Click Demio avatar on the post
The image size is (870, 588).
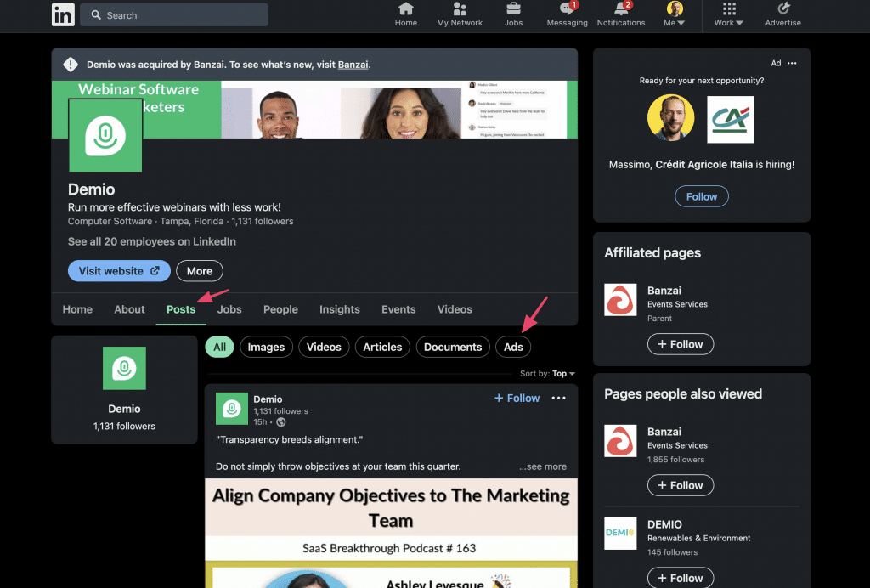231,409
